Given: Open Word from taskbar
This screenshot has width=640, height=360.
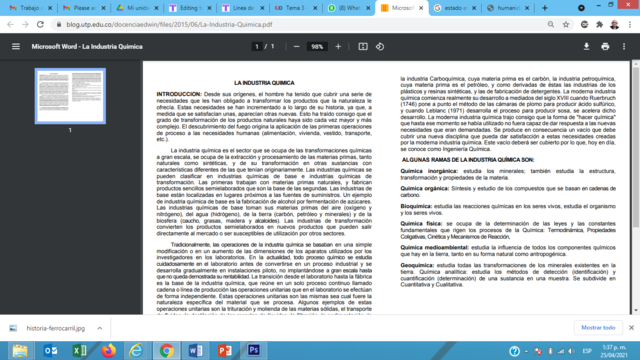Looking at the screenshot, I should (x=195, y=351).
